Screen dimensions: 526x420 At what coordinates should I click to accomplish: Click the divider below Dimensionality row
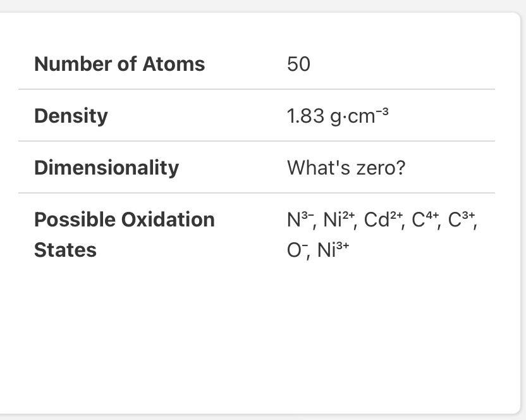pos(257,193)
